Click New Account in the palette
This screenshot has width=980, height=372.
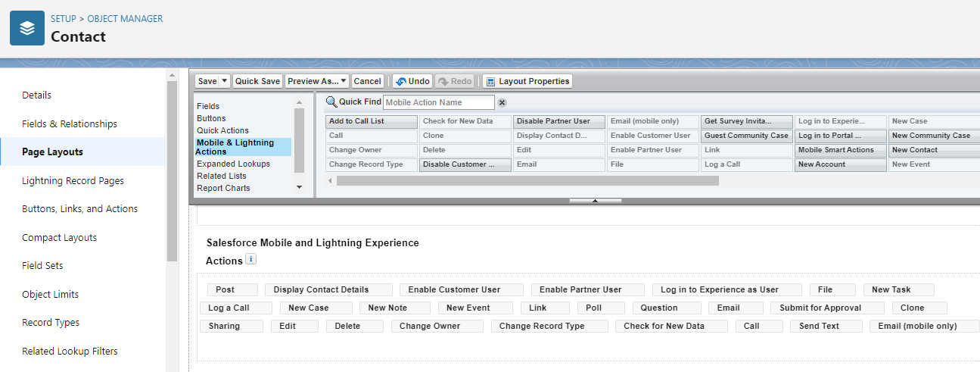[x=841, y=164]
